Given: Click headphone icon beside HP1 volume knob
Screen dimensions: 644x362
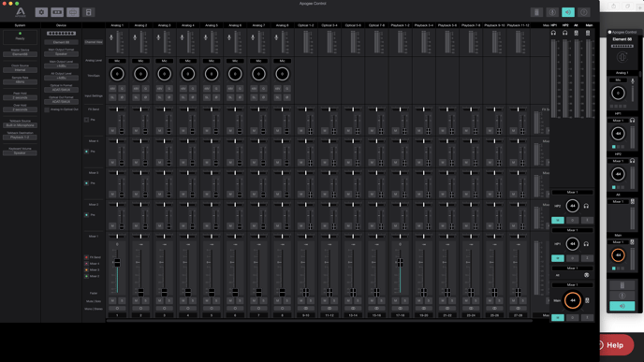Looking at the screenshot, I should [587, 244].
